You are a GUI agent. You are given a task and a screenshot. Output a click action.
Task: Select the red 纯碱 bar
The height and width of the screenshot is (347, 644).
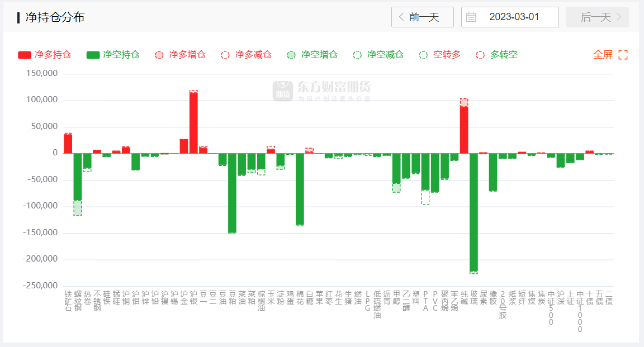(464, 130)
